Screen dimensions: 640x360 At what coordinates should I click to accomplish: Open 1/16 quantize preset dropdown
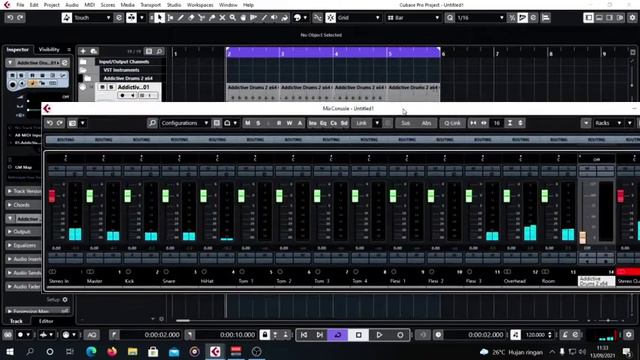coord(480,18)
